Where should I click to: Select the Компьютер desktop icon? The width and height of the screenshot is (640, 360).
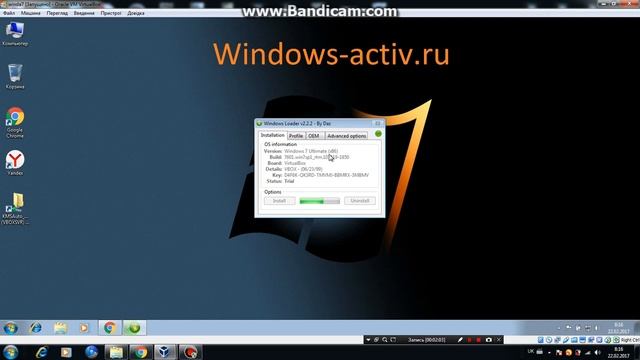click(15, 34)
